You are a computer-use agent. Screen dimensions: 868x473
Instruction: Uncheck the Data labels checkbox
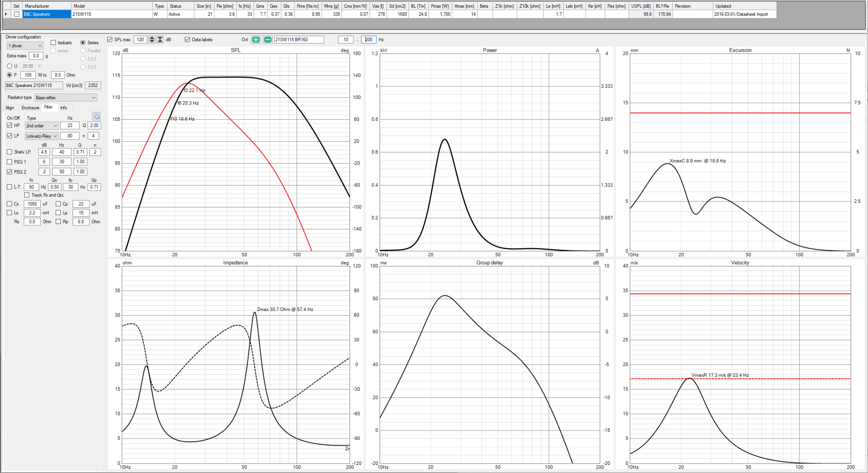click(187, 39)
